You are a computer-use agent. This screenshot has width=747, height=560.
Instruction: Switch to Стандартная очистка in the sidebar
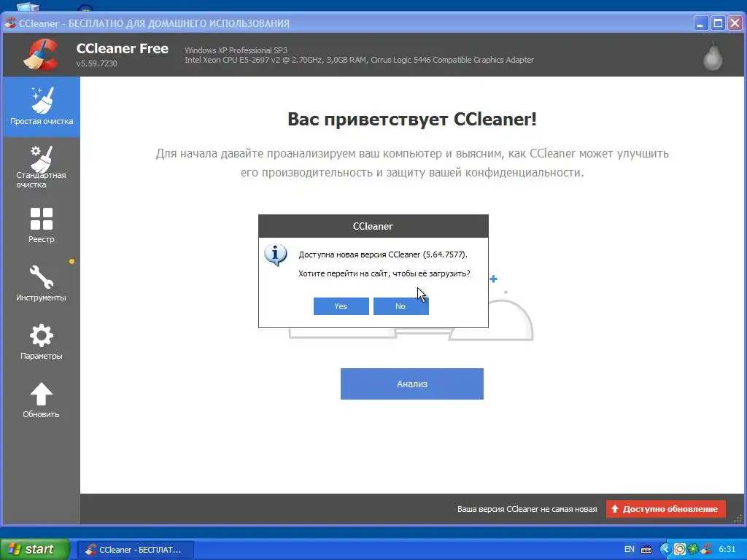coord(42,167)
